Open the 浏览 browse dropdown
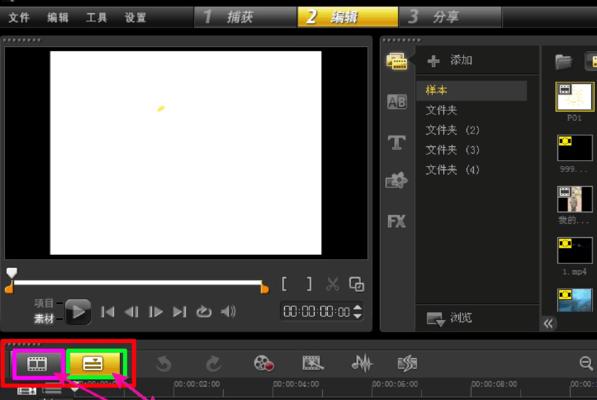The height and width of the screenshot is (400, 597). point(449,318)
